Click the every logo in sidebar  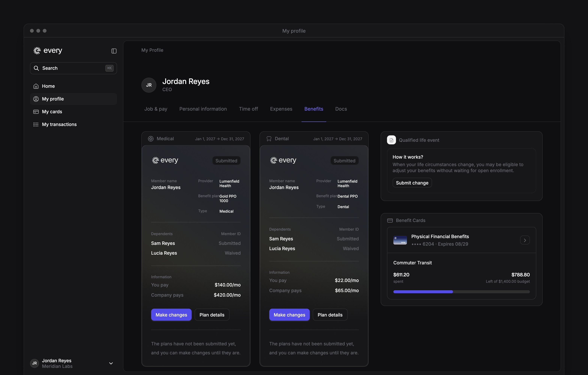click(48, 51)
